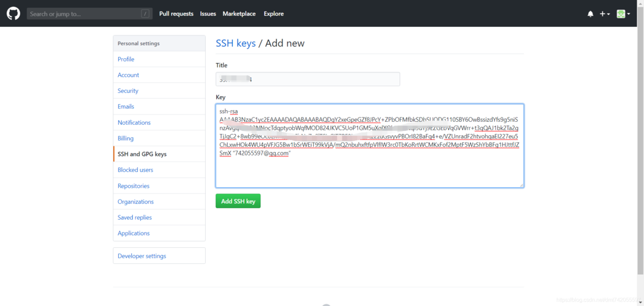The height and width of the screenshot is (306, 644).
Task: Click into the Title input field
Action: coord(308,79)
